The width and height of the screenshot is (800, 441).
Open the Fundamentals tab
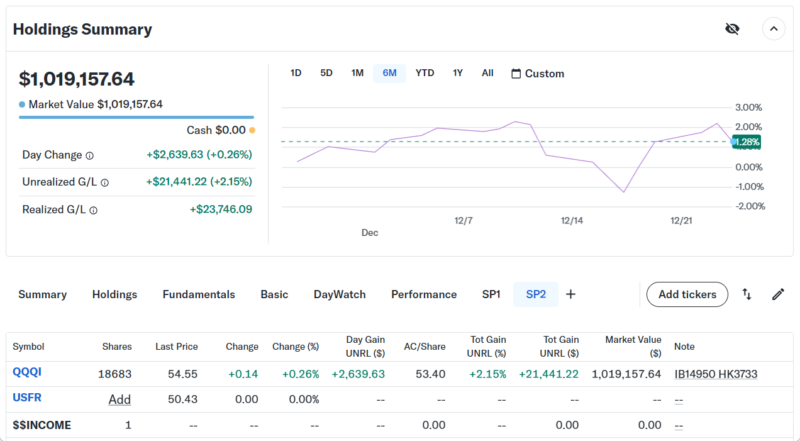199,294
